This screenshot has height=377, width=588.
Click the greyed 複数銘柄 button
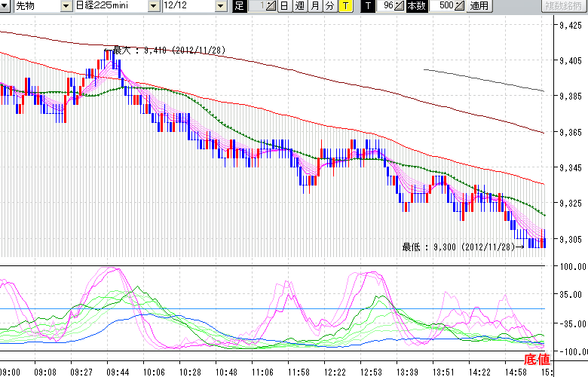tap(563, 6)
